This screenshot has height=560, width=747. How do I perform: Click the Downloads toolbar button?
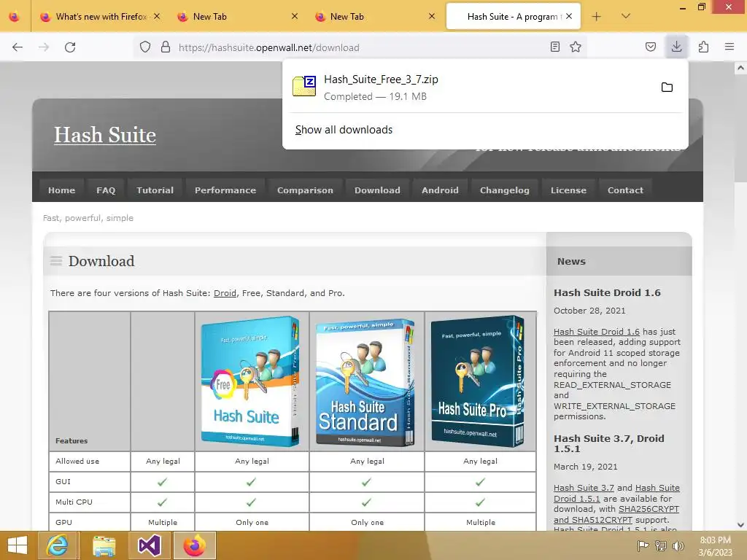676,47
